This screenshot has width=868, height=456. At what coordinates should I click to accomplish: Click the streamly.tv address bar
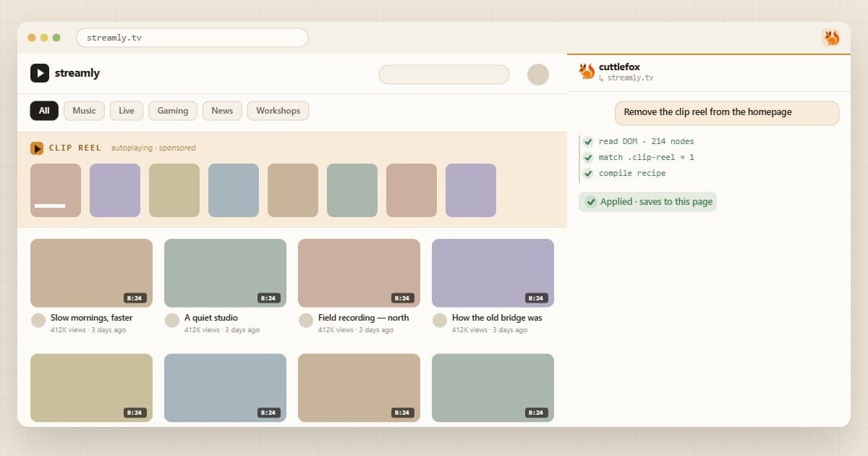point(192,38)
